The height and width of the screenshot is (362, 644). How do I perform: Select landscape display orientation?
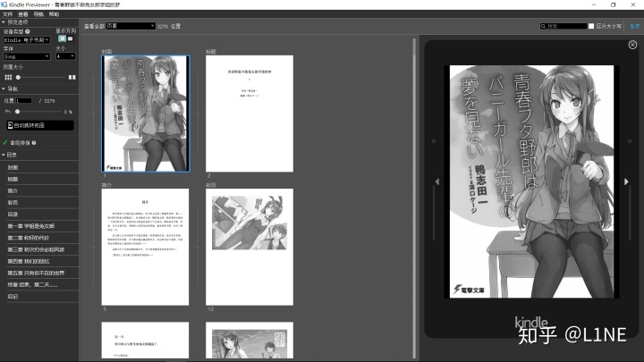71,38
